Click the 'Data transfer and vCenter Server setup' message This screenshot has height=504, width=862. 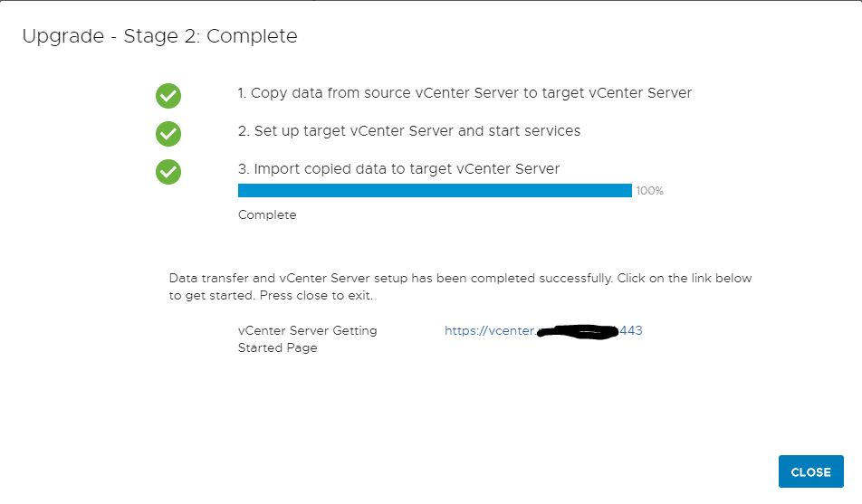click(390, 278)
